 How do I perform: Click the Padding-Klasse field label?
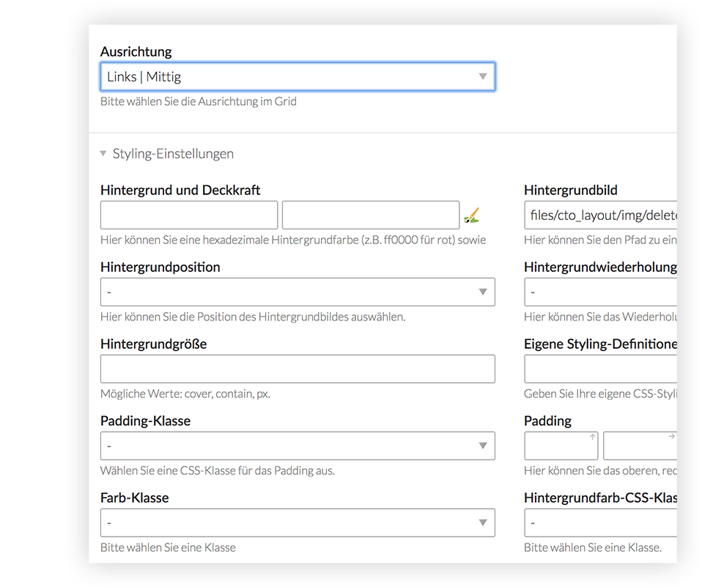(x=145, y=421)
